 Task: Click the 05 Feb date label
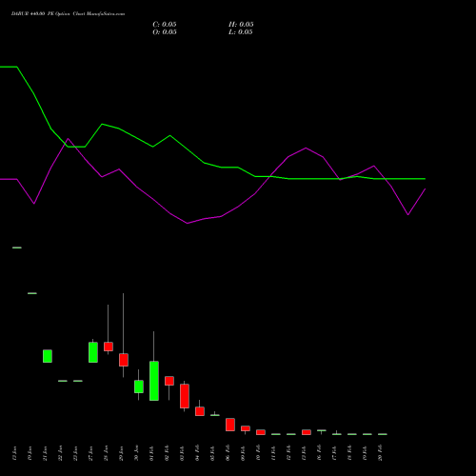pyautogui.click(x=213, y=453)
